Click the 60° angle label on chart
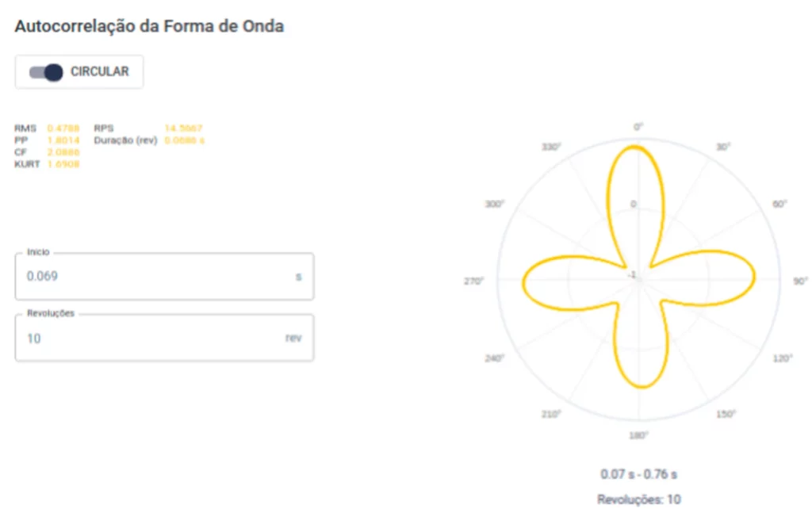This screenshot has width=812, height=532. point(779,204)
